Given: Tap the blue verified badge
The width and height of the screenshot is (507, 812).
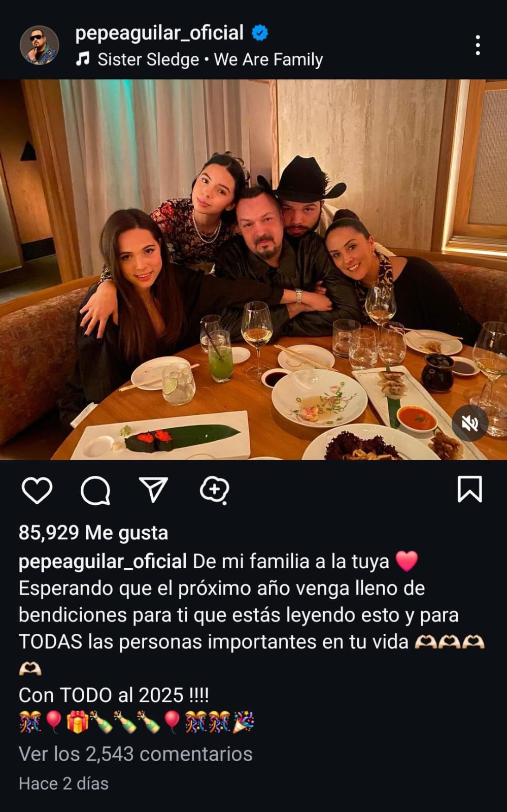Looking at the screenshot, I should [x=260, y=33].
